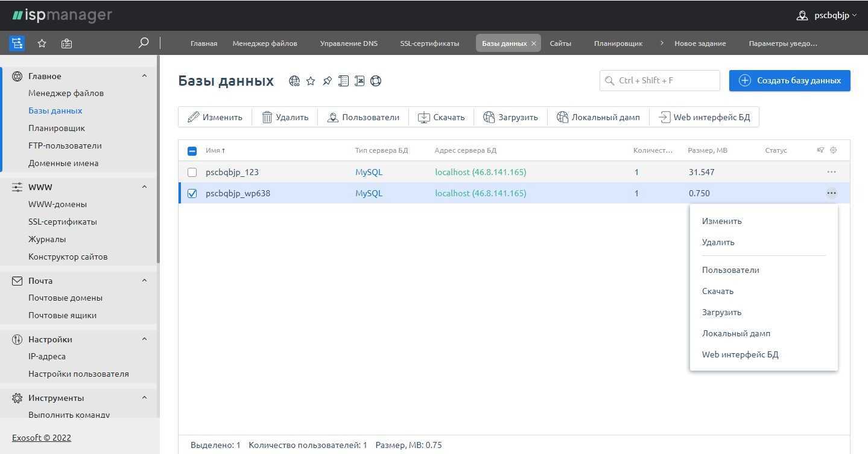
Task: Uncheck the pscbqbjp_wp638 row checkbox
Action: (192, 194)
